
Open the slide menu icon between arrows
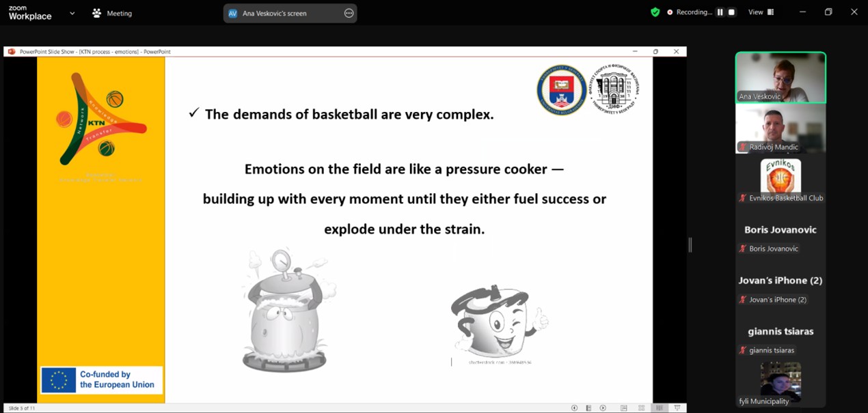(x=588, y=408)
